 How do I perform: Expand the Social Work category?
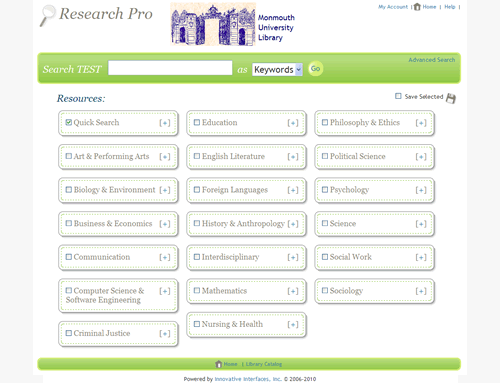(x=421, y=257)
